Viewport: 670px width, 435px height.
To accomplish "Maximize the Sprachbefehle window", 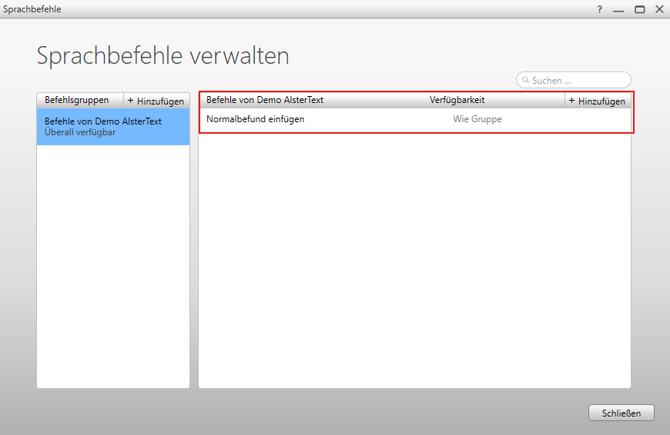I will (639, 9).
